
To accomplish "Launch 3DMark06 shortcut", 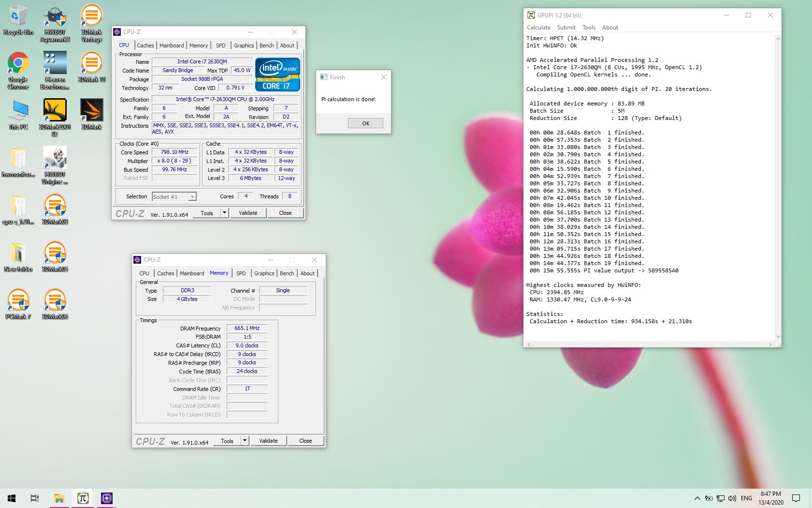I will (x=55, y=304).
